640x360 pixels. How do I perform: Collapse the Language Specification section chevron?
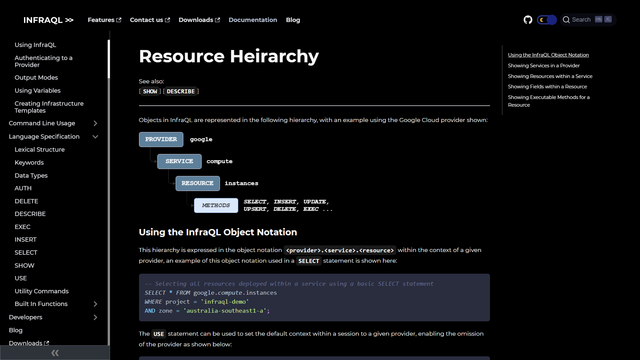[95, 137]
